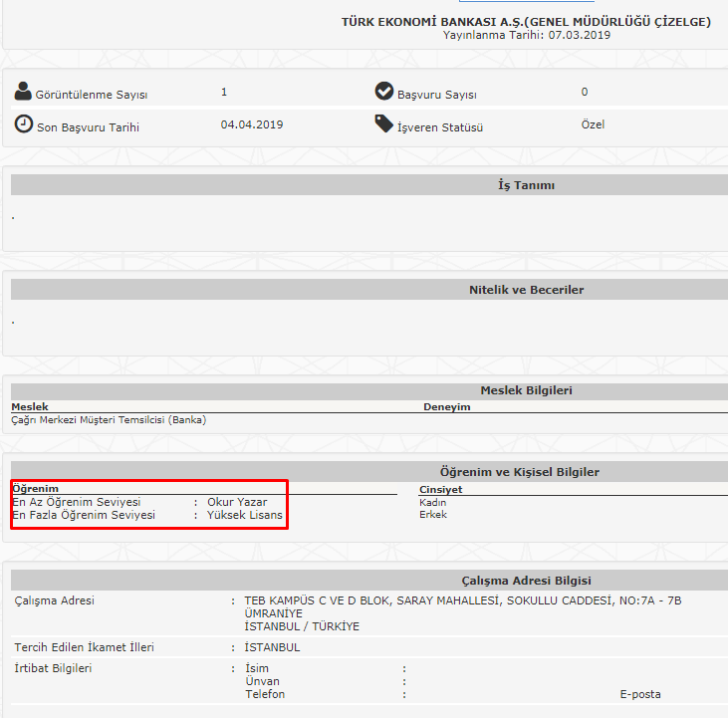Click the Görüntülenme Sayısı label
Image resolution: width=728 pixels, height=718 pixels.
(92, 95)
